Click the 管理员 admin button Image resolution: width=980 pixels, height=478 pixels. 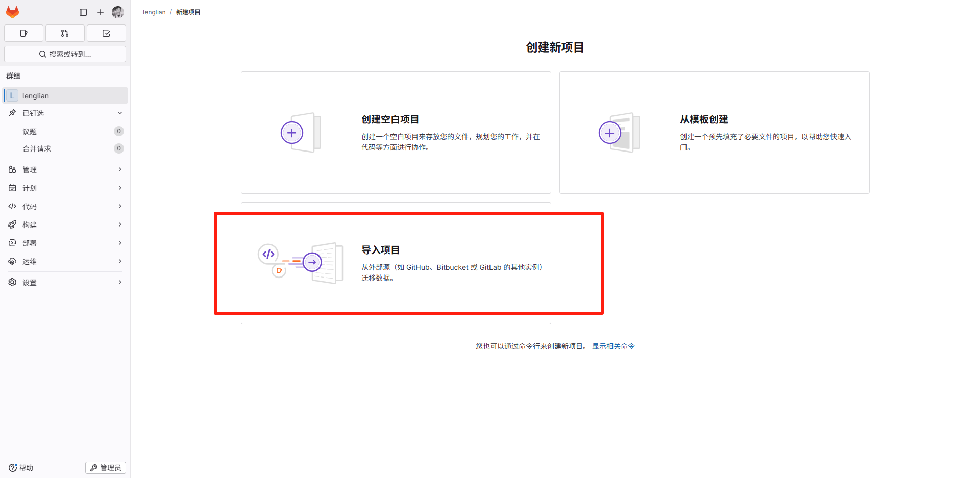105,467
